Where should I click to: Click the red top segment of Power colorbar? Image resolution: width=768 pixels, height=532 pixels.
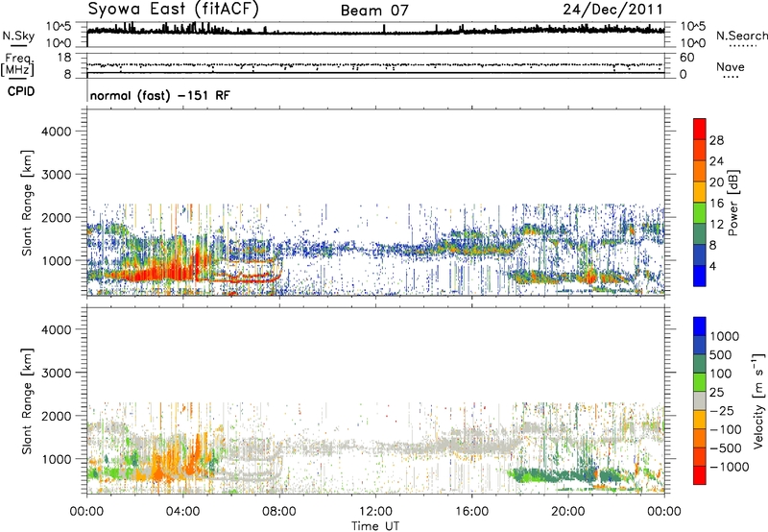700,130
